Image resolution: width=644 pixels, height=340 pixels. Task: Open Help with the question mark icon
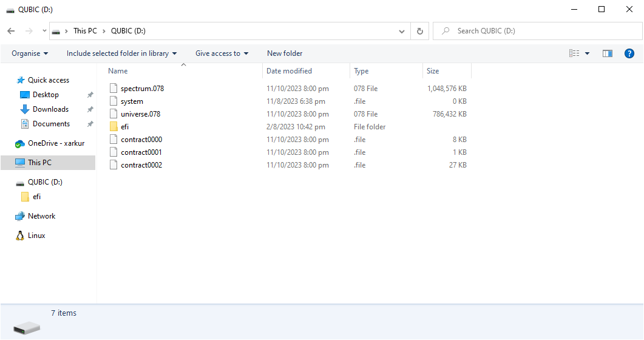(x=629, y=53)
